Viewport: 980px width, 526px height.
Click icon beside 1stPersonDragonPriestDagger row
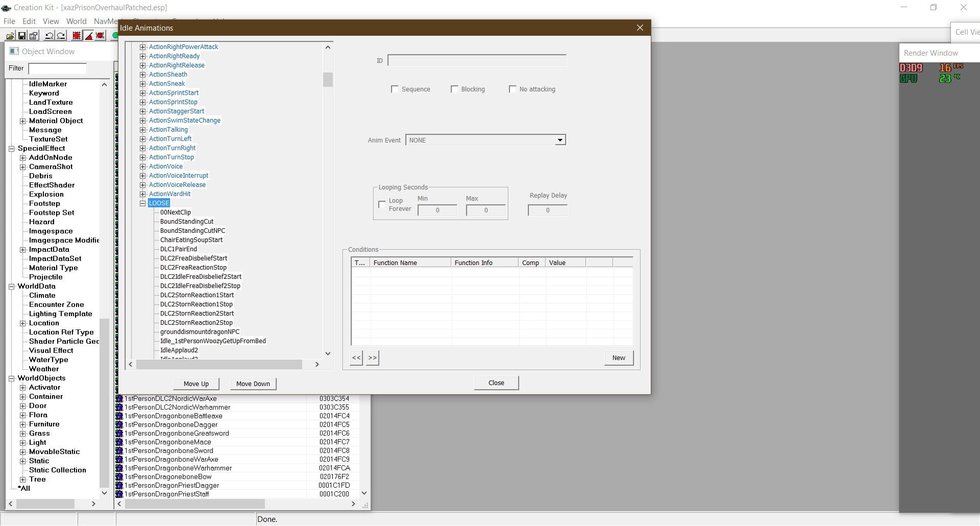[x=119, y=486]
